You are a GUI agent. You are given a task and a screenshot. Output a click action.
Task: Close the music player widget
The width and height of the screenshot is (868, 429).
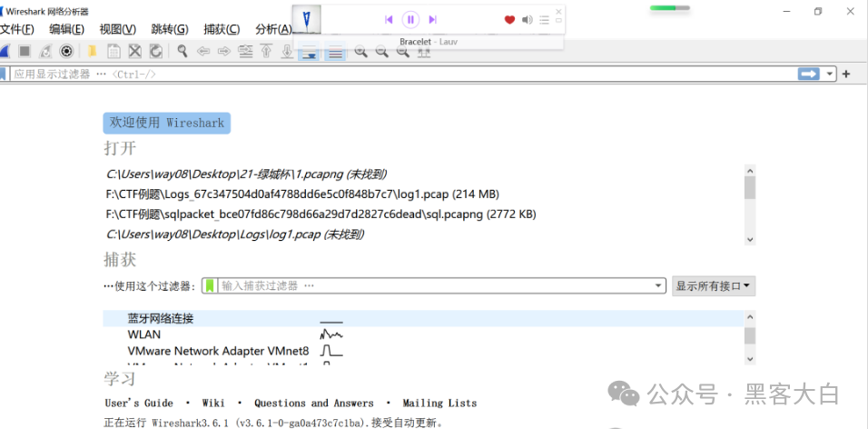point(558,11)
